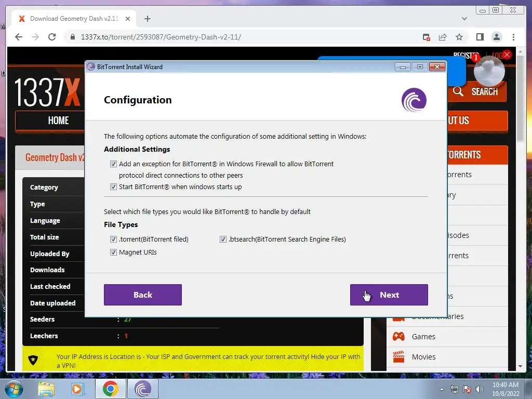Open Windows Explorer from taskbar
Screen dimensions: 532x399
coord(46,389)
